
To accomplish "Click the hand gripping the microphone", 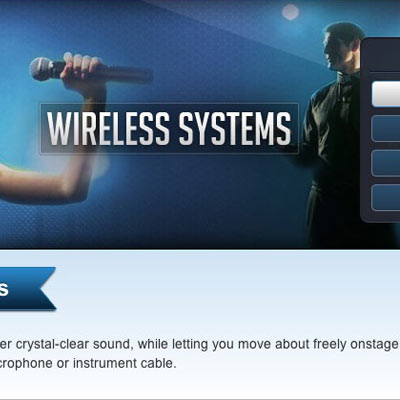I will coord(82,70).
